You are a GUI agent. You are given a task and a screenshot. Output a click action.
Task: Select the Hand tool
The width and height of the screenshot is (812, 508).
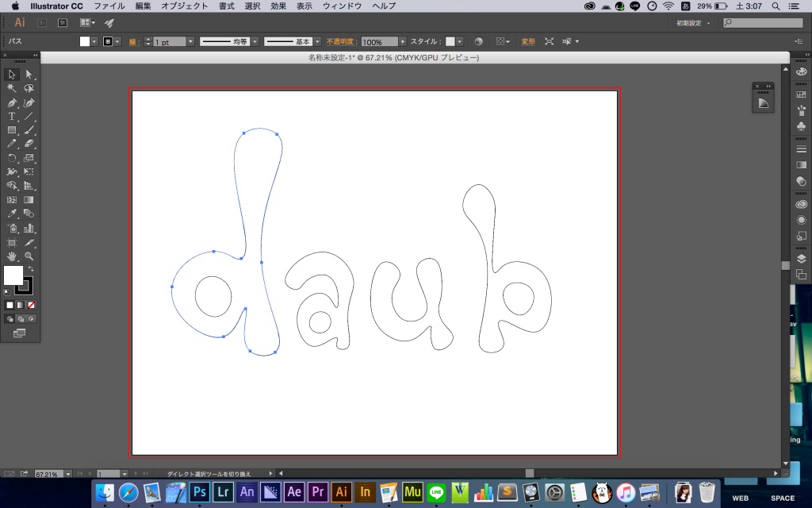click(x=12, y=256)
